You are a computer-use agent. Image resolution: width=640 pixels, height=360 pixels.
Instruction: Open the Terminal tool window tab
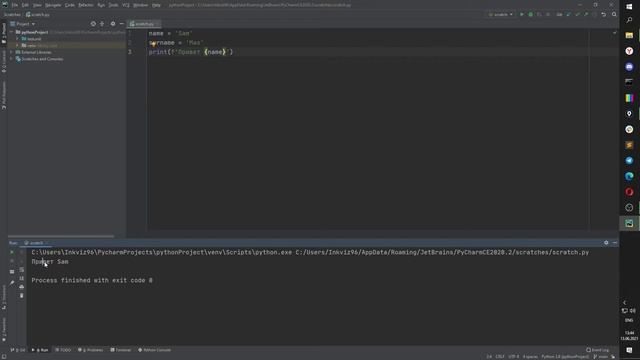pos(121,350)
